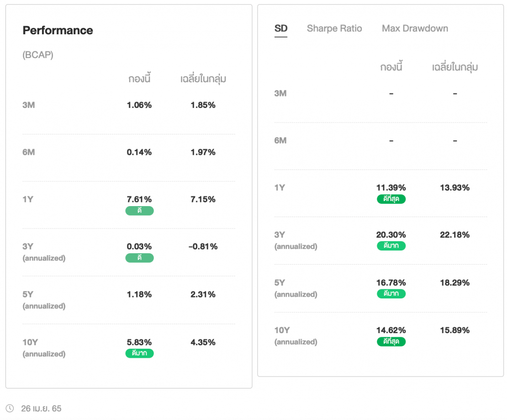The width and height of the screenshot is (507, 420).
Task: Click the ดีที่สุด badge under 14.62%
Action: tap(391, 342)
